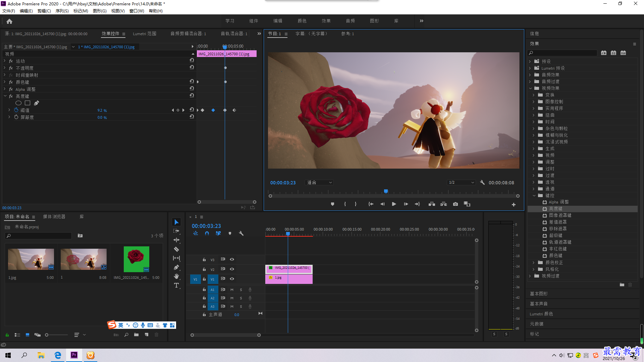Select the Selection tool arrow
This screenshot has height=362, width=644.
[176, 222]
